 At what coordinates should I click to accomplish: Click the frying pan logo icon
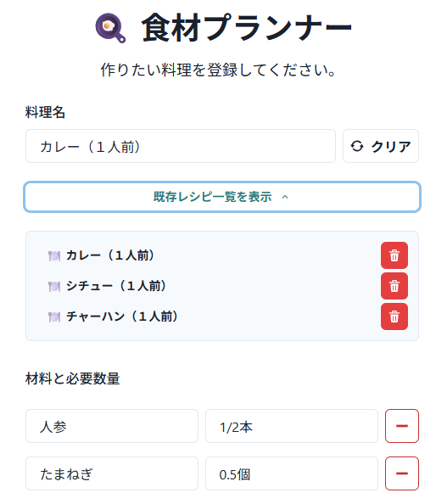110,28
